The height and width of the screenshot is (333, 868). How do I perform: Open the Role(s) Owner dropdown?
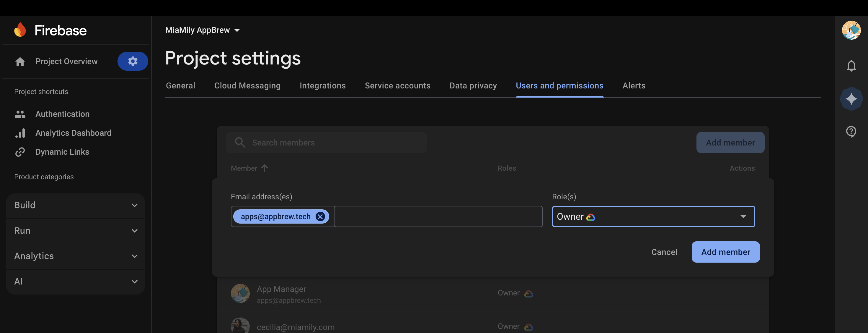[653, 216]
